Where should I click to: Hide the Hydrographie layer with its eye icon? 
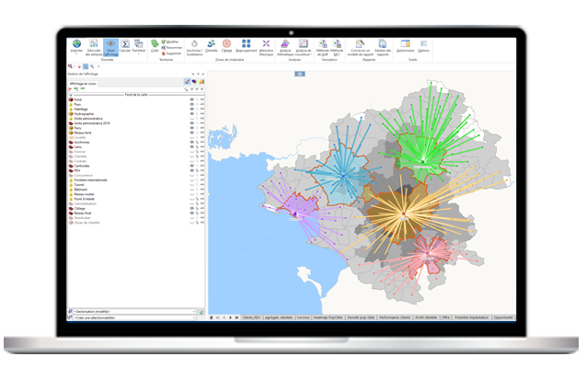click(192, 113)
